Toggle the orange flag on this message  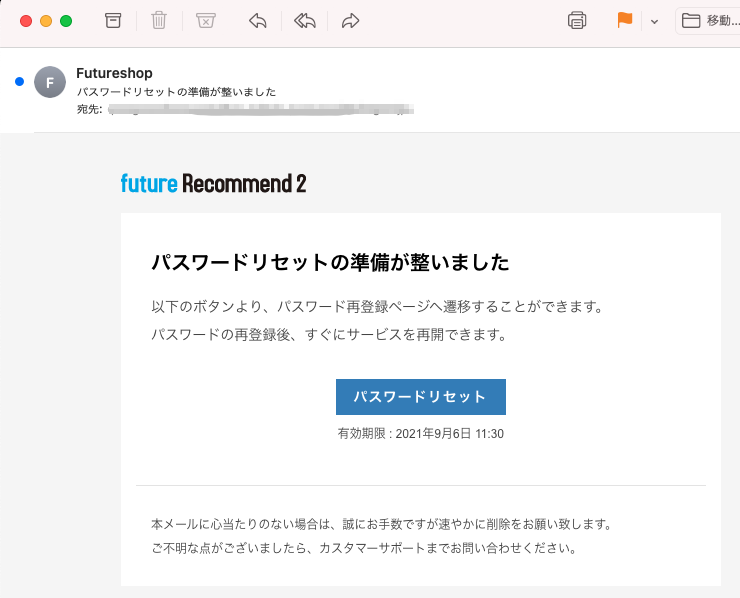pos(625,20)
